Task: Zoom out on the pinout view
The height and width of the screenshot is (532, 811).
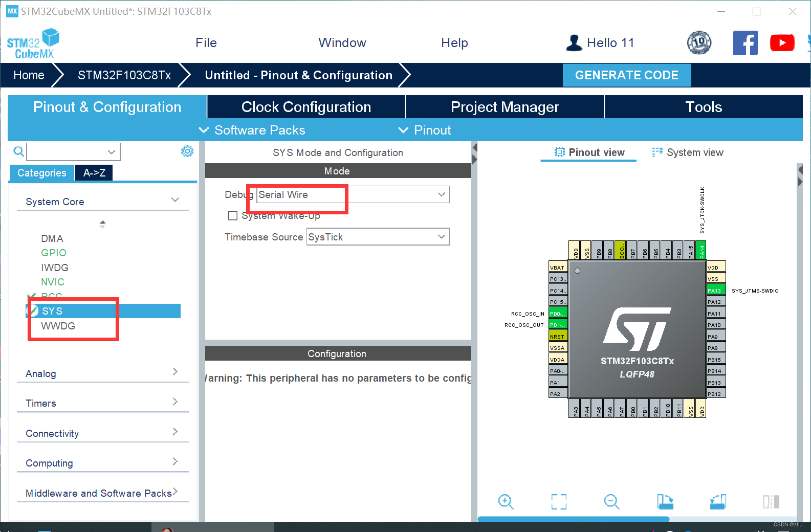Action: coord(611,501)
